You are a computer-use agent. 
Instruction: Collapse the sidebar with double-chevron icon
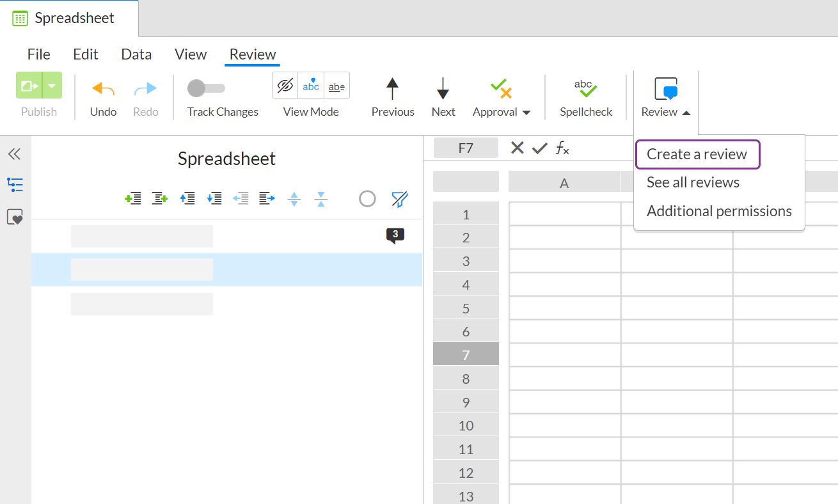[14, 154]
